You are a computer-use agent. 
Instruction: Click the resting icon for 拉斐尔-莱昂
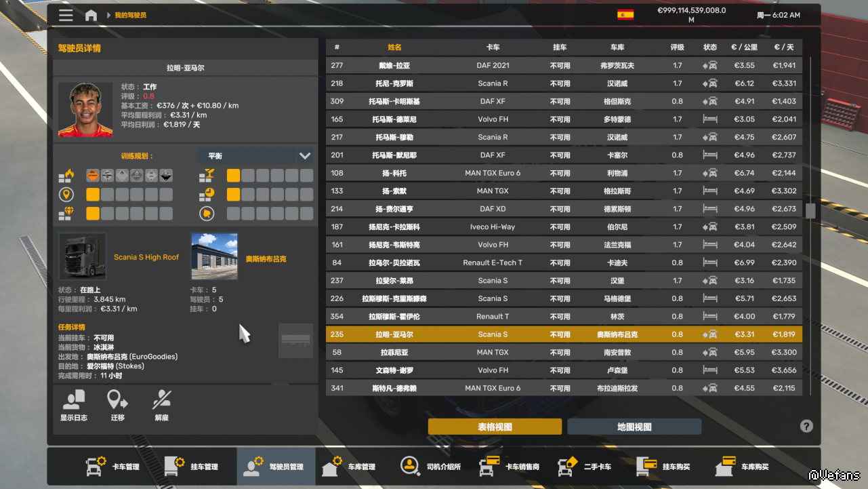click(710, 281)
